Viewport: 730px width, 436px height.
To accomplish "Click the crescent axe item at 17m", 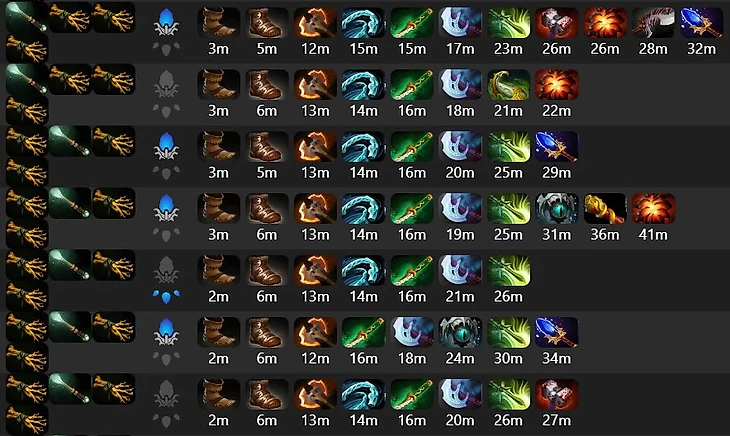I will pos(460,22).
